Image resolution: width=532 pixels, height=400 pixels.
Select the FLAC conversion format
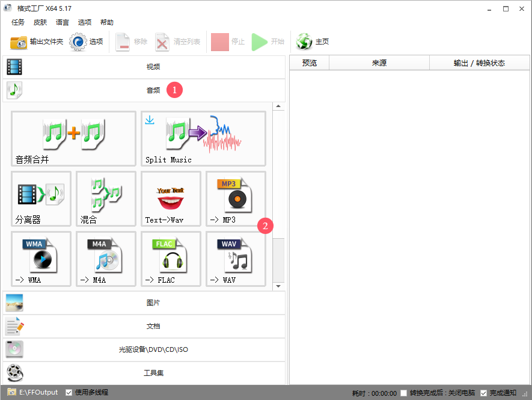pos(171,259)
